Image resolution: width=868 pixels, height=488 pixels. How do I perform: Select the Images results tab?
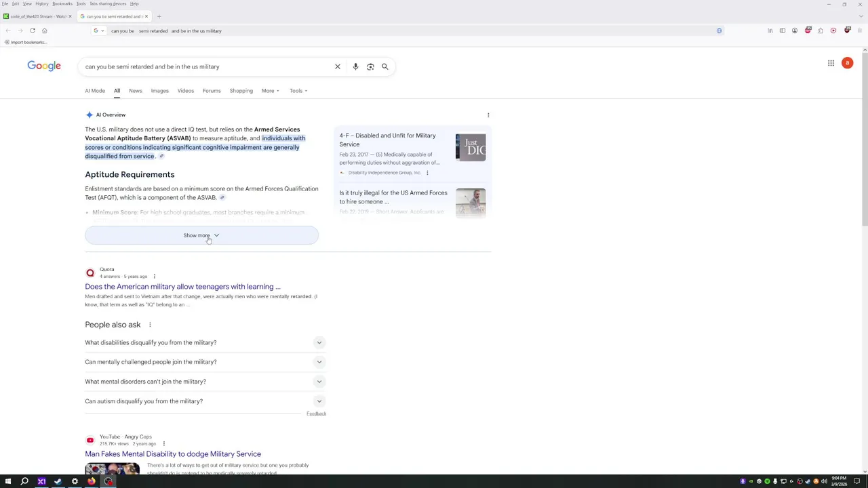(x=159, y=91)
